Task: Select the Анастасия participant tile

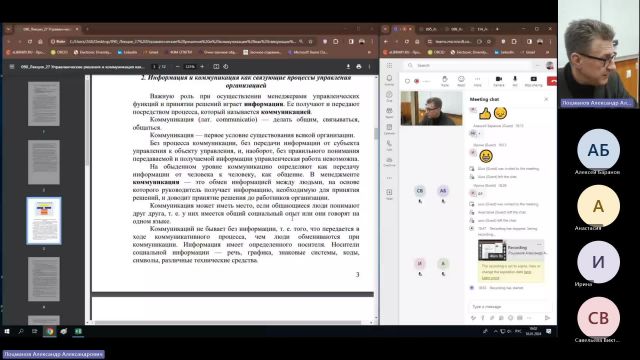Action: click(598, 208)
